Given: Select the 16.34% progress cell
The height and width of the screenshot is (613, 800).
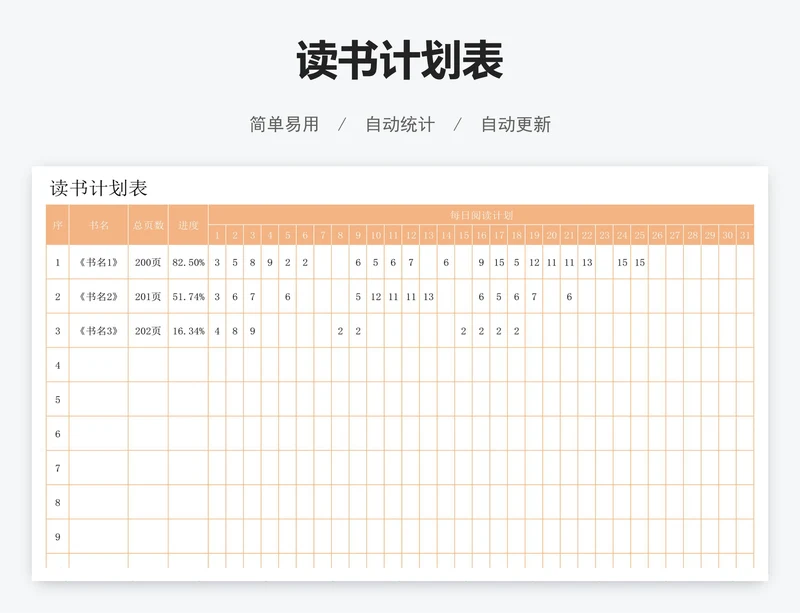Looking at the screenshot, I should tap(188, 331).
